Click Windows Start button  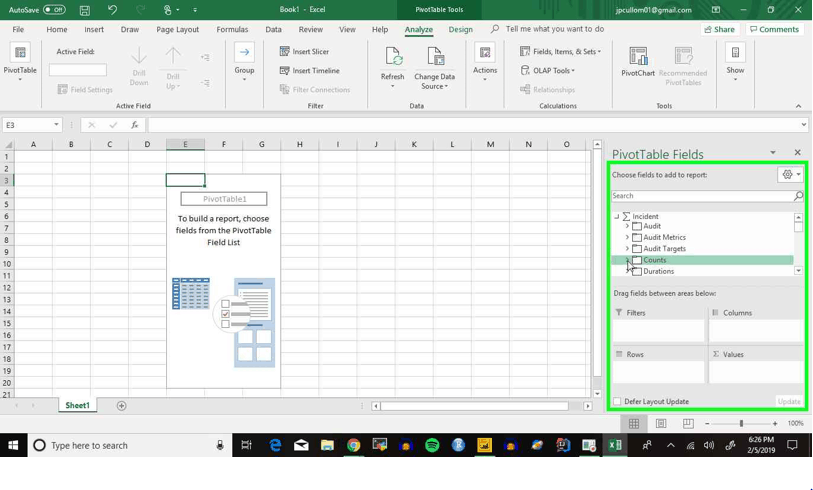coord(13,445)
